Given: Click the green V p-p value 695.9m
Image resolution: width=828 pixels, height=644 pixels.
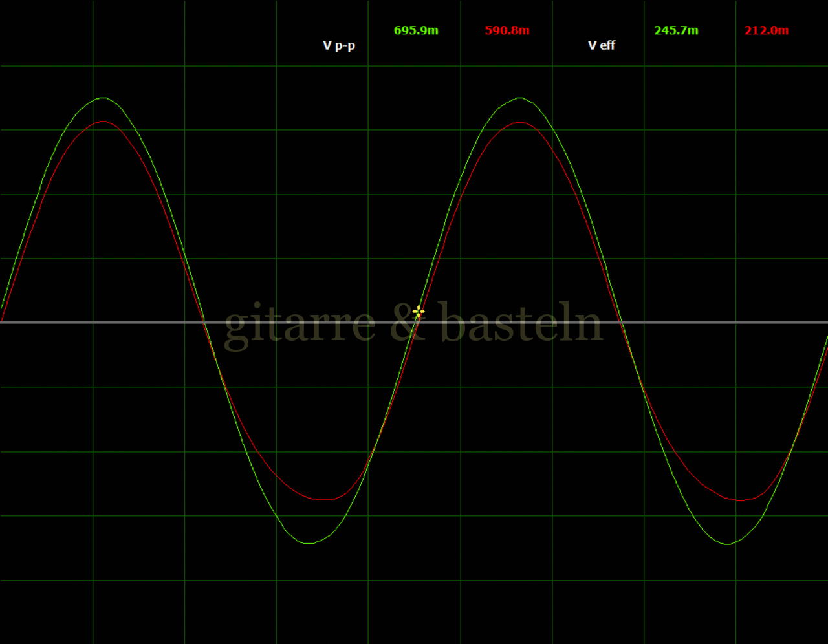Looking at the screenshot, I should click(x=416, y=30).
